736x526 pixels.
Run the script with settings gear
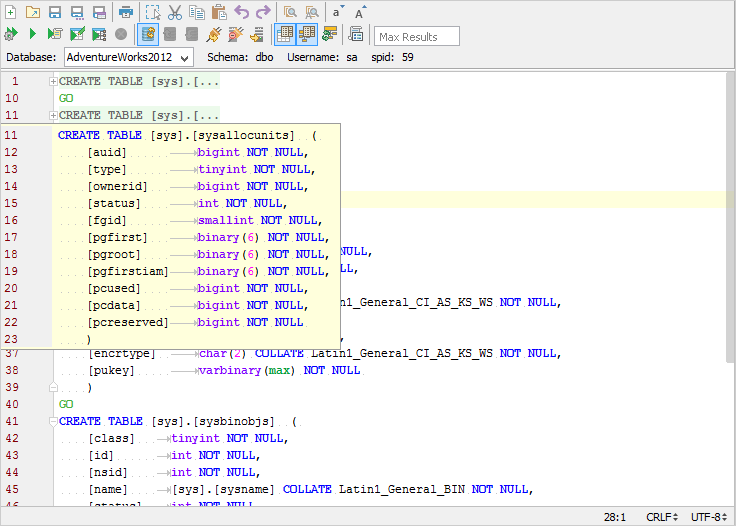click(11, 34)
